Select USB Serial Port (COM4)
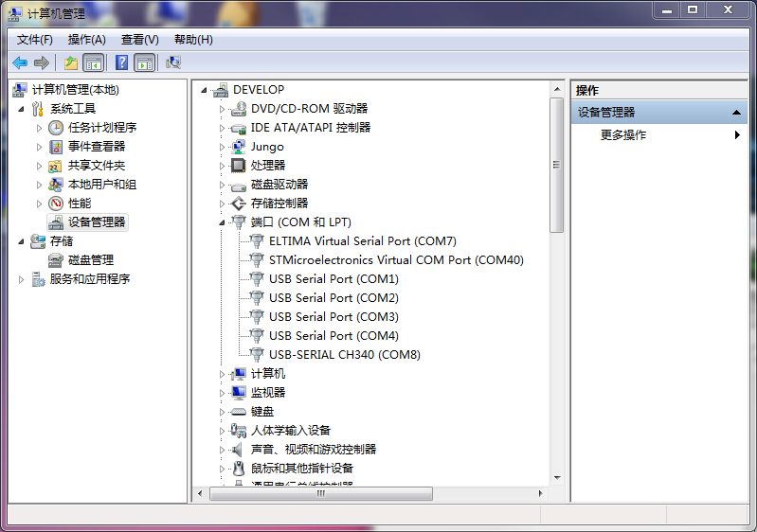Image resolution: width=757 pixels, height=532 pixels. pos(333,336)
